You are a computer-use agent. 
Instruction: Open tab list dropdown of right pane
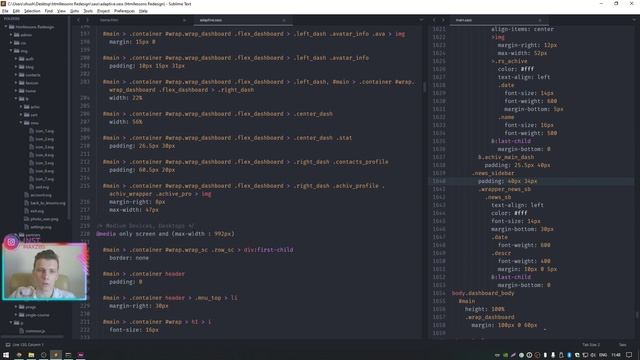coord(634,20)
